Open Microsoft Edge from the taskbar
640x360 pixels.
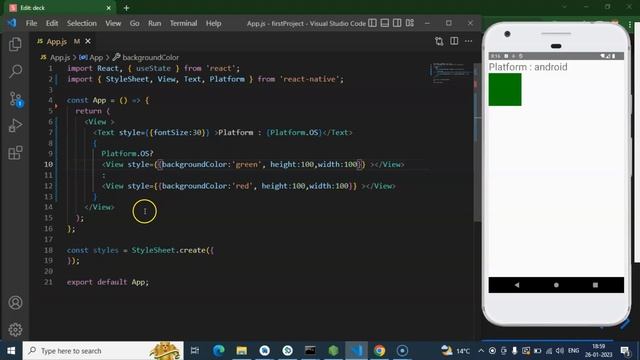(219, 351)
